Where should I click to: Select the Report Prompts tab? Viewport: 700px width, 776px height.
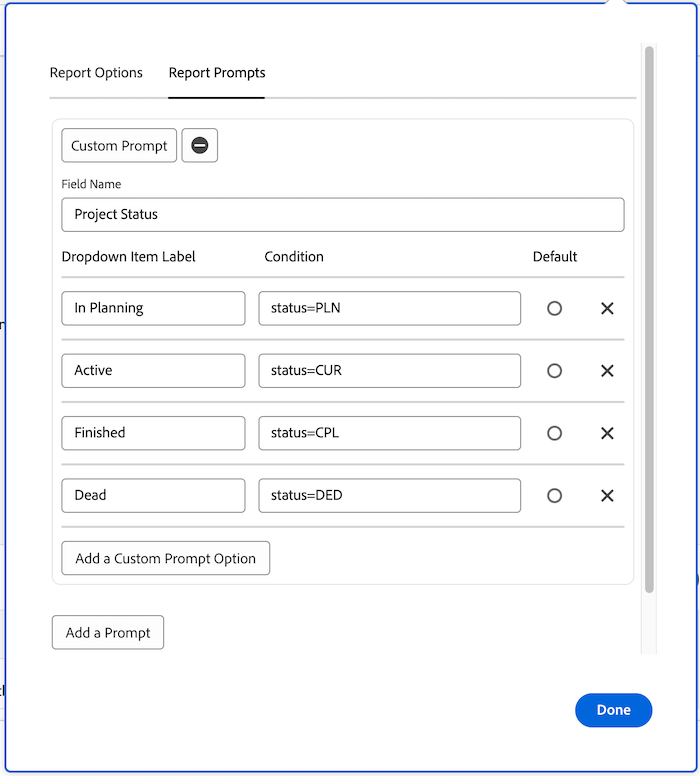pos(217,73)
